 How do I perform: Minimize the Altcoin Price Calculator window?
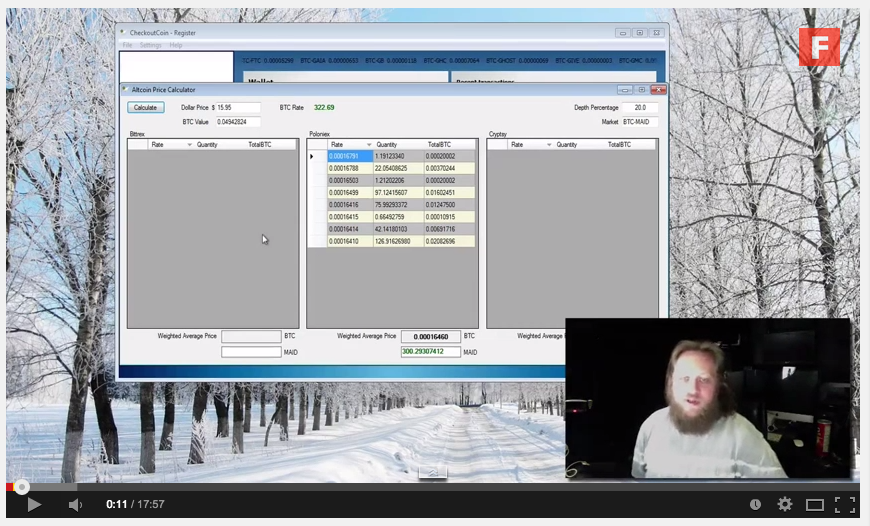[x=625, y=89]
